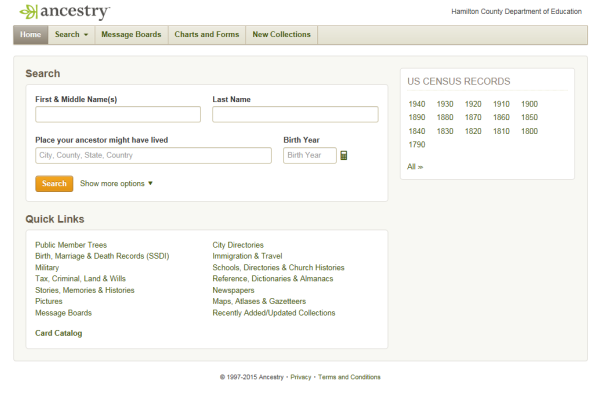This screenshot has width=600, height=400.
Task: Open the 1940 census records
Action: 417,104
